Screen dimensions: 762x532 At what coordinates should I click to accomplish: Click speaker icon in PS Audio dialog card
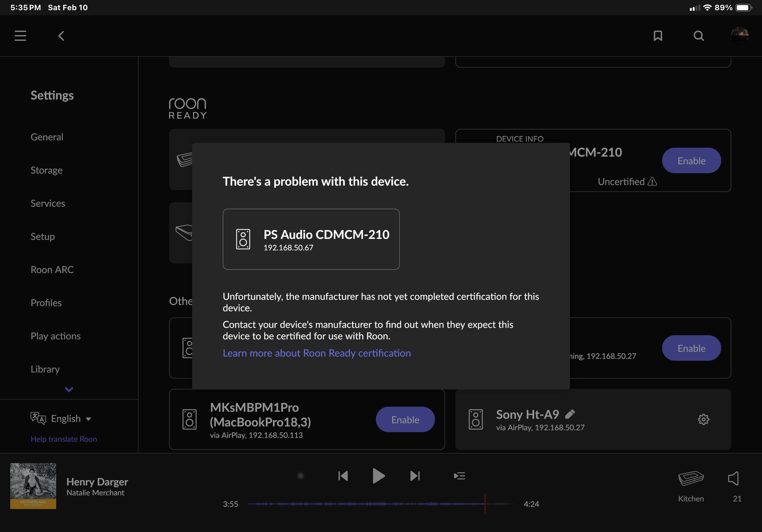(243, 239)
